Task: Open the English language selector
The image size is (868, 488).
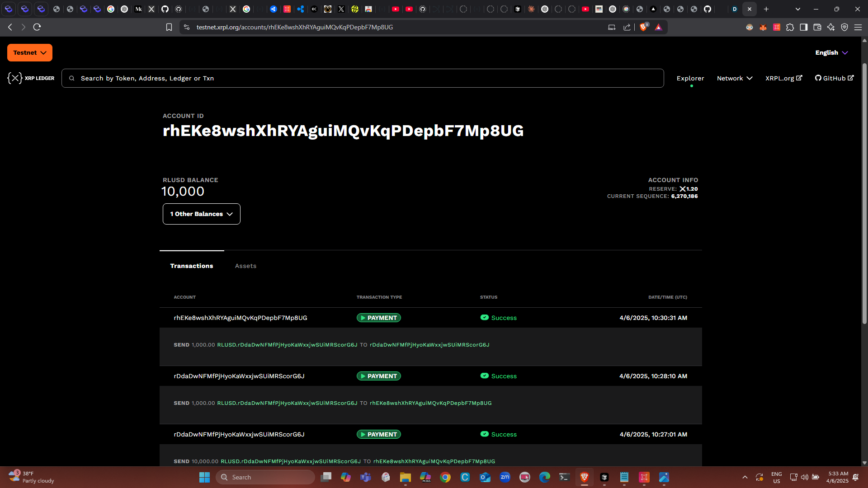Action: click(831, 52)
